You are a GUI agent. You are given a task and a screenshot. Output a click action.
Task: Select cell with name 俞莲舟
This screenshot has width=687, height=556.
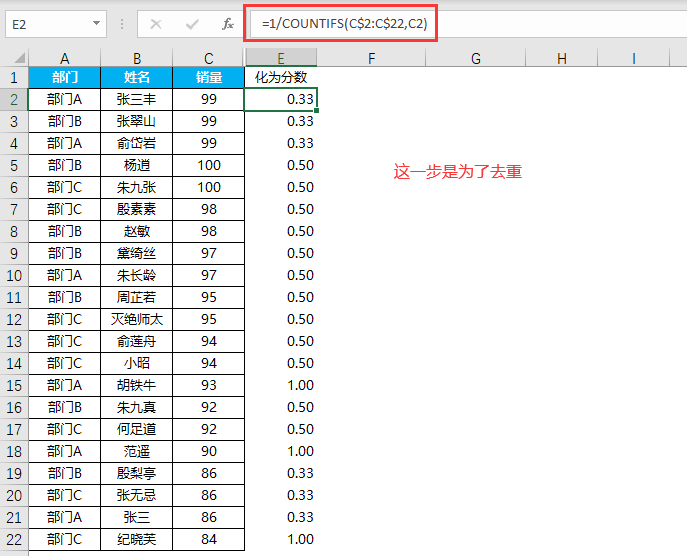(137, 341)
